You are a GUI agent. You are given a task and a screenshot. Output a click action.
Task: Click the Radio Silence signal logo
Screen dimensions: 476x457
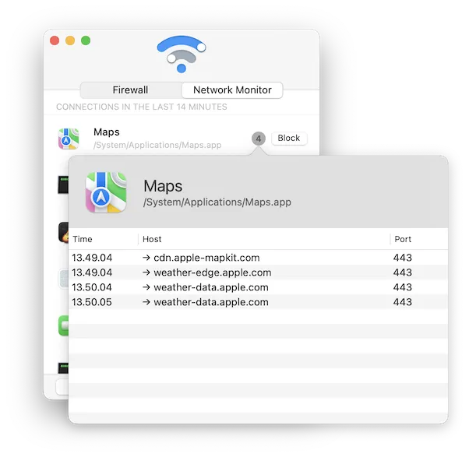181,54
